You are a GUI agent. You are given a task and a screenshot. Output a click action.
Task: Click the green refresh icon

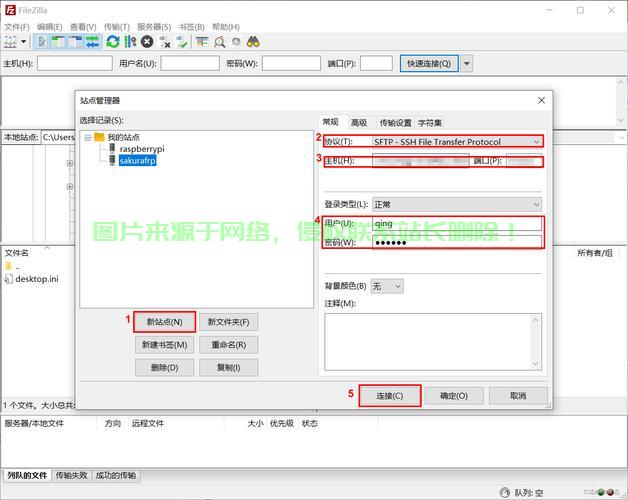[x=113, y=42]
